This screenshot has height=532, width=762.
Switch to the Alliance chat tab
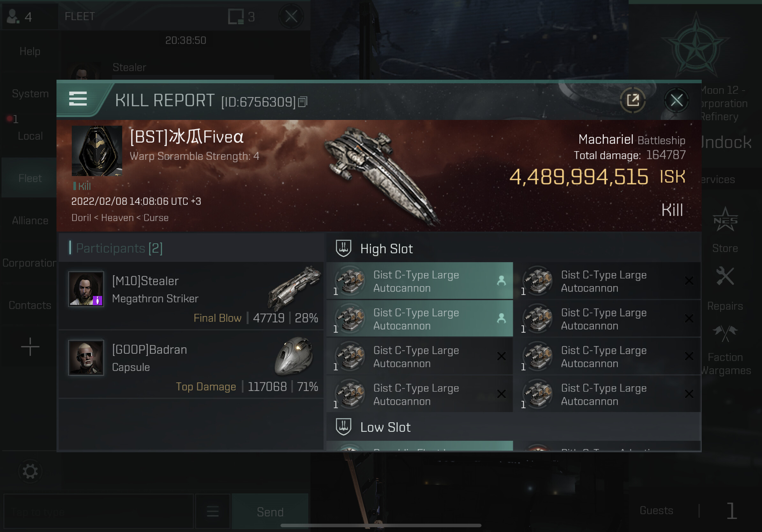pos(30,221)
